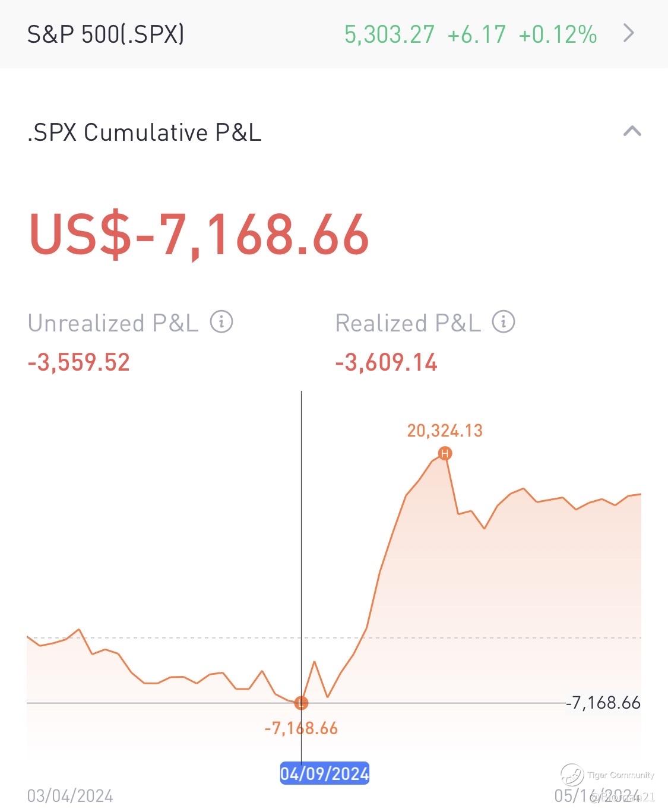The image size is (668, 812).
Task: Tap the H high-point marker
Action: [445, 454]
